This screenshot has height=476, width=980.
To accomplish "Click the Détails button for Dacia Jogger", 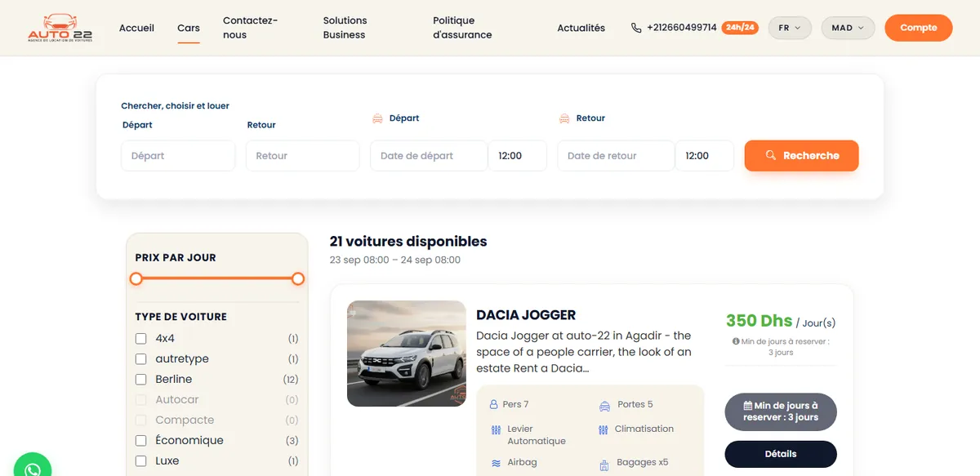I will 781,454.
